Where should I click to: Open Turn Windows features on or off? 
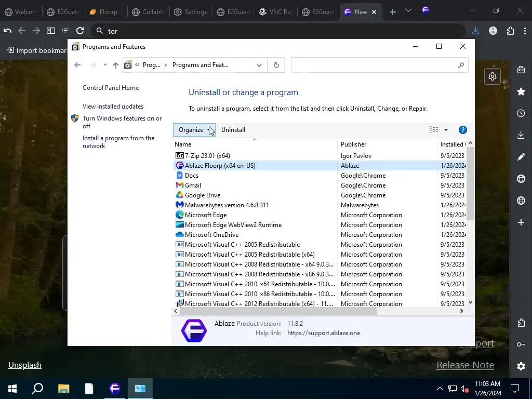pos(122,122)
